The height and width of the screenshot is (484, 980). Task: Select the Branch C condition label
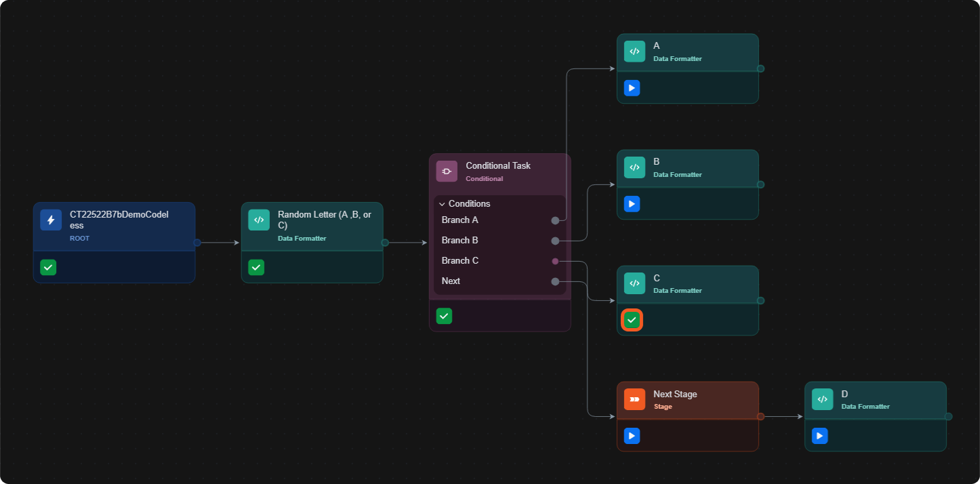click(460, 260)
